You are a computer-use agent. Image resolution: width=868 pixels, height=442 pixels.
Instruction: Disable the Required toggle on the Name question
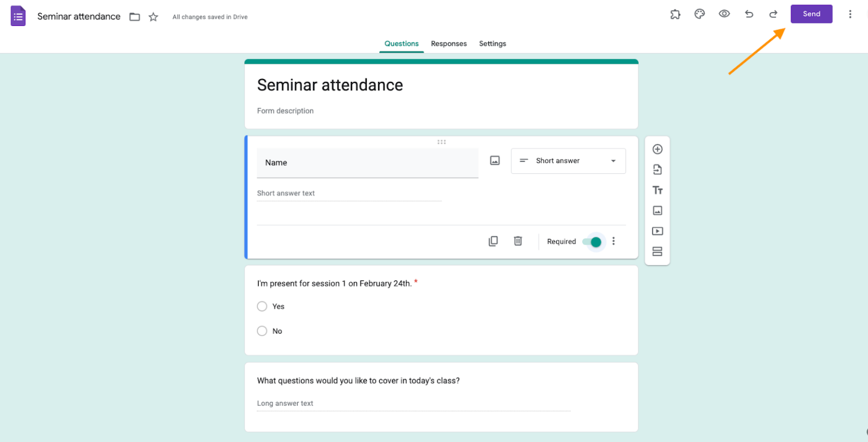[593, 241]
